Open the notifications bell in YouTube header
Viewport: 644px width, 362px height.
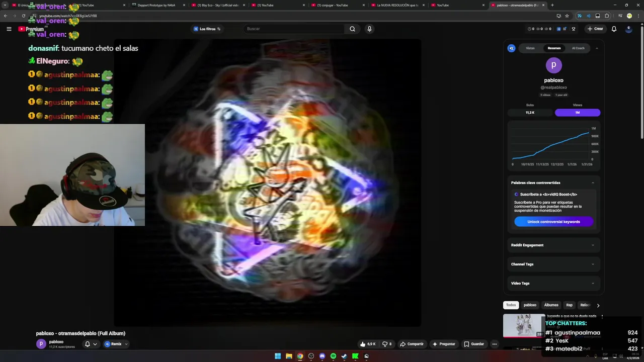click(614, 29)
